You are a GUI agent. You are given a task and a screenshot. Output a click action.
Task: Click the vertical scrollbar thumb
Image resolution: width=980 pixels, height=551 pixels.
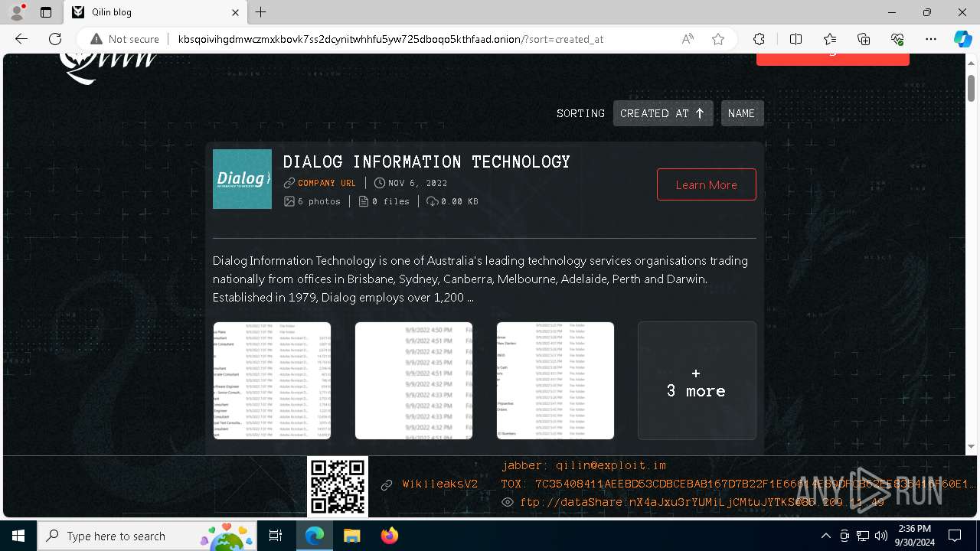click(971, 87)
